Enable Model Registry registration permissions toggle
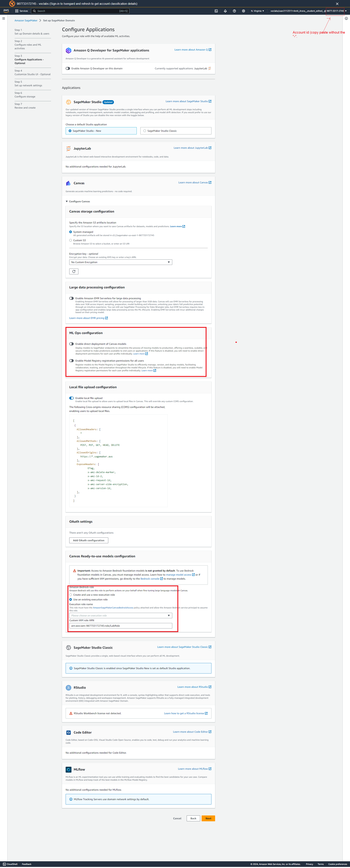The height and width of the screenshot is (868, 350). (71, 360)
